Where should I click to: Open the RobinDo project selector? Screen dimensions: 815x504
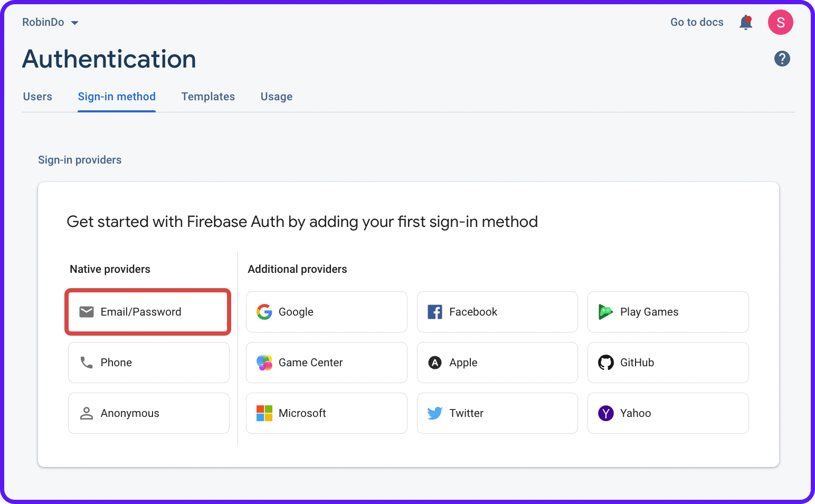coord(50,22)
